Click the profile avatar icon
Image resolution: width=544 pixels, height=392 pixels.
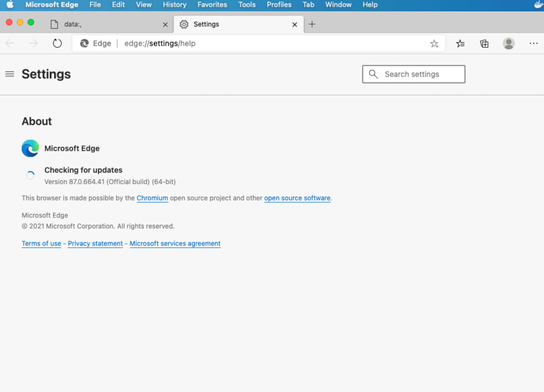pos(509,43)
